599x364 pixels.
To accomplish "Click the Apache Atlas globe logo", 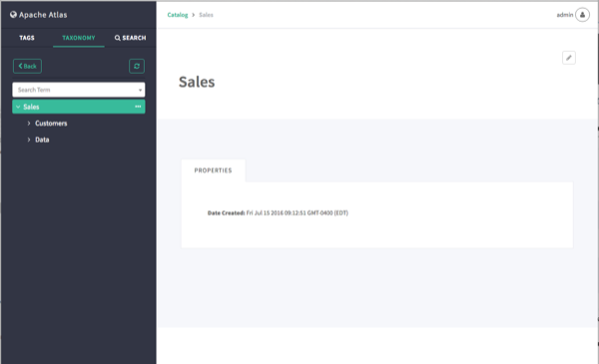I will pos(13,15).
